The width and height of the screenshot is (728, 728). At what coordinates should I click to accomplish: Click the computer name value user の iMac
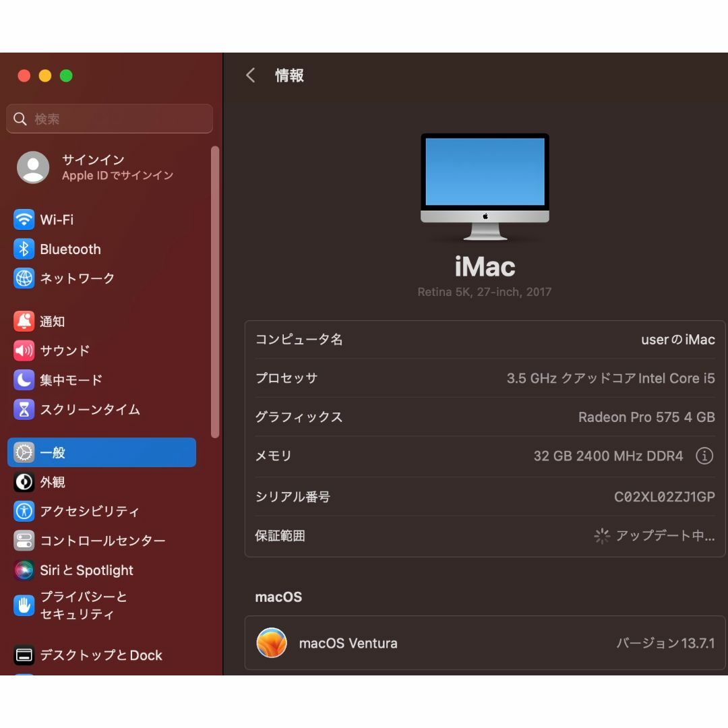(x=678, y=339)
